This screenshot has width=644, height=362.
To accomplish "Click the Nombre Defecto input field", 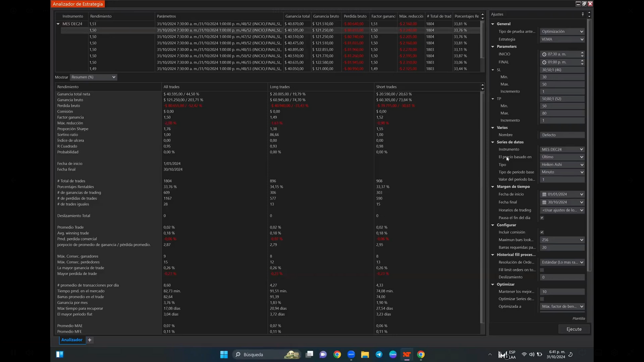I will tap(562, 135).
